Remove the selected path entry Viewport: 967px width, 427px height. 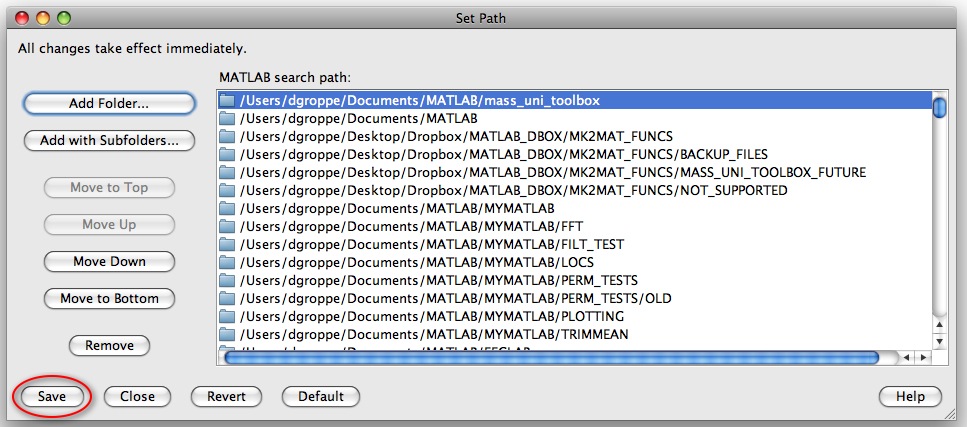point(109,345)
